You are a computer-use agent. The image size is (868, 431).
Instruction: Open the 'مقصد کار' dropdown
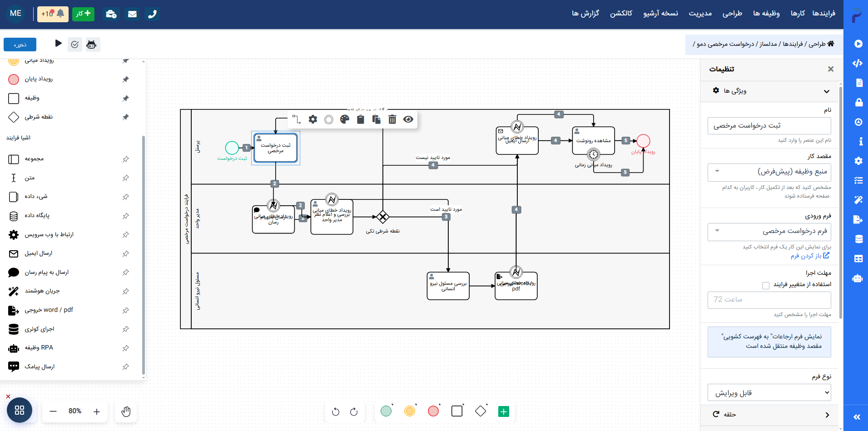tap(769, 172)
